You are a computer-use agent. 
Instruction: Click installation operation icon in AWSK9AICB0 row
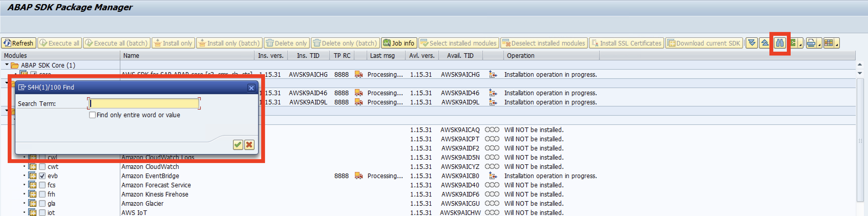point(493,176)
